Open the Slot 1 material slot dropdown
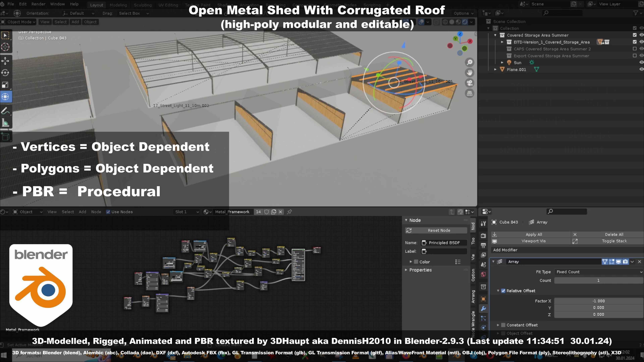 [x=187, y=212]
